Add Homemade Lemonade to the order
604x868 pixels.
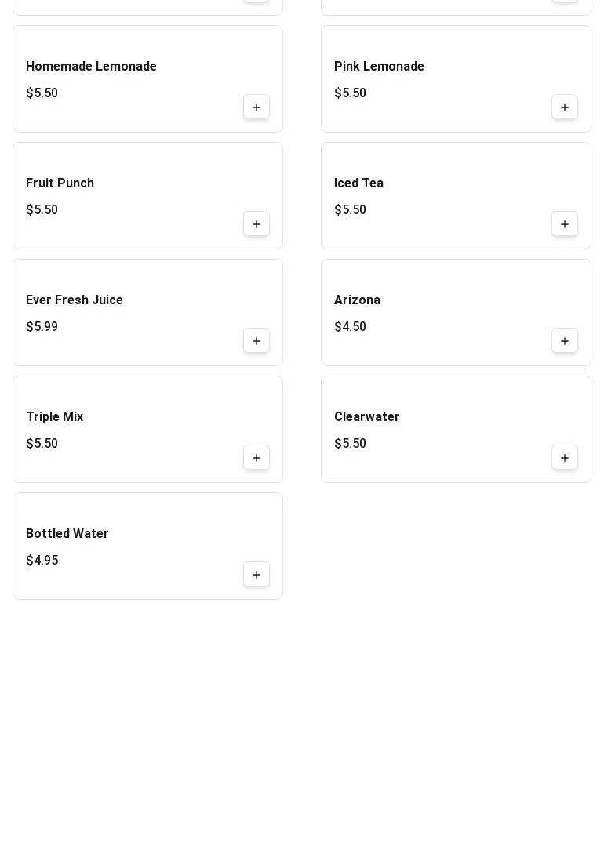[x=257, y=107]
